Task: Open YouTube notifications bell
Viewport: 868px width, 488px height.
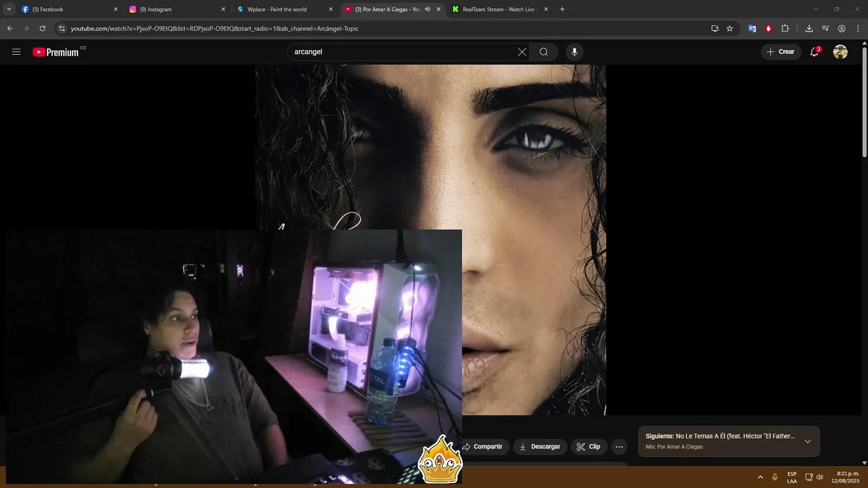Action: tap(814, 52)
